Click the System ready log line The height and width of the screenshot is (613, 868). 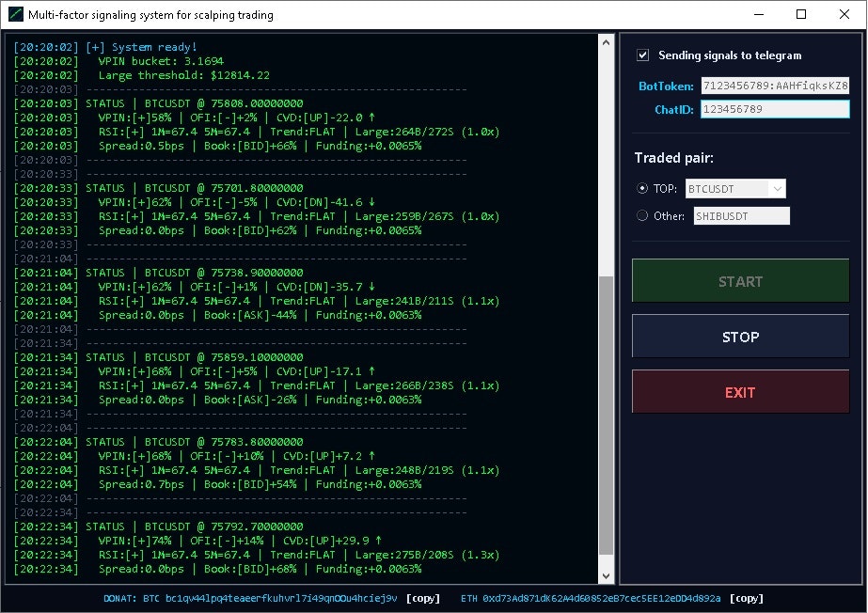click(105, 47)
